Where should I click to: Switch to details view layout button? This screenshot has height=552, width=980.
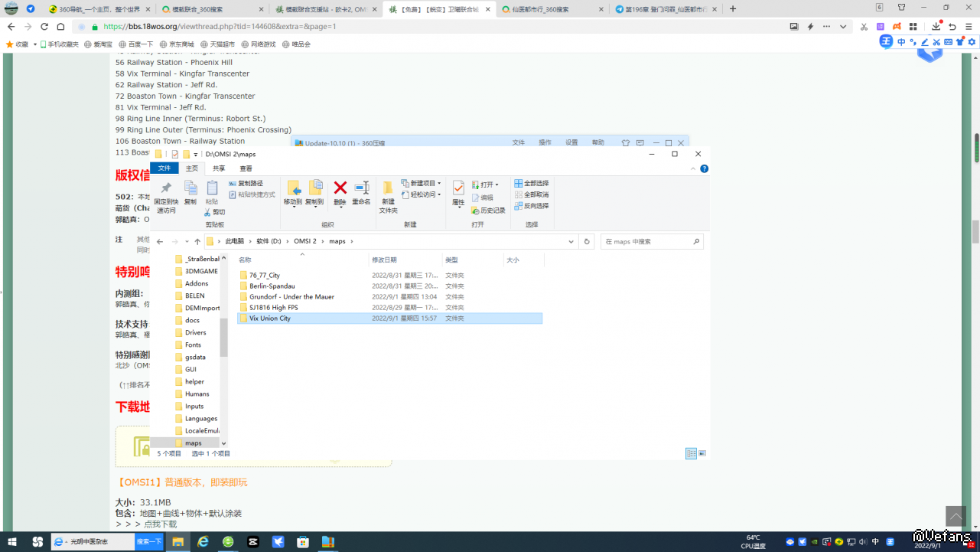(691, 453)
